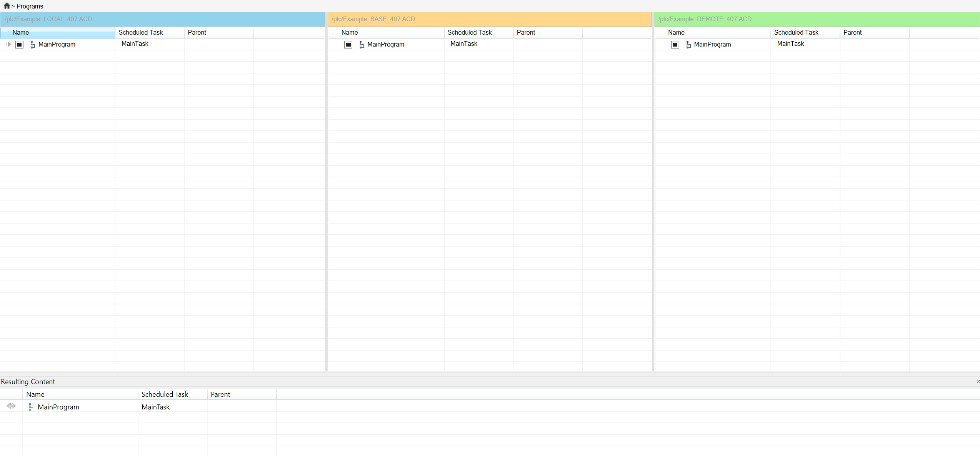Select MainTask under Scheduled Task in the base pane
The image size is (980, 456).
(x=463, y=43)
